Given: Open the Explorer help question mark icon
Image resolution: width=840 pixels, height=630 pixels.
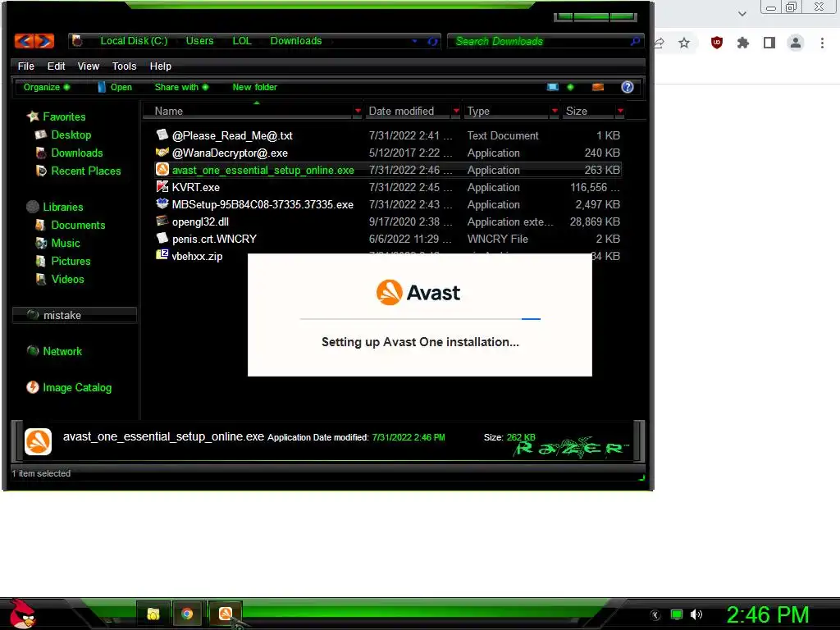Looking at the screenshot, I should pos(628,87).
